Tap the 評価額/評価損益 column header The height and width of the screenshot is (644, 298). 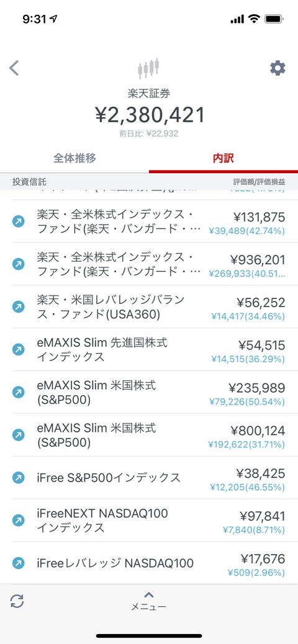(259, 182)
